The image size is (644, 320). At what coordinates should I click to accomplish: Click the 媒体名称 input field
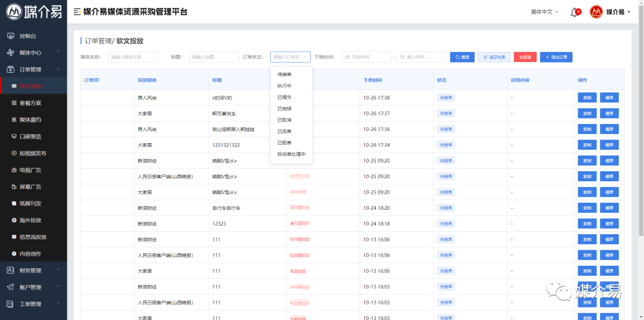[133, 57]
